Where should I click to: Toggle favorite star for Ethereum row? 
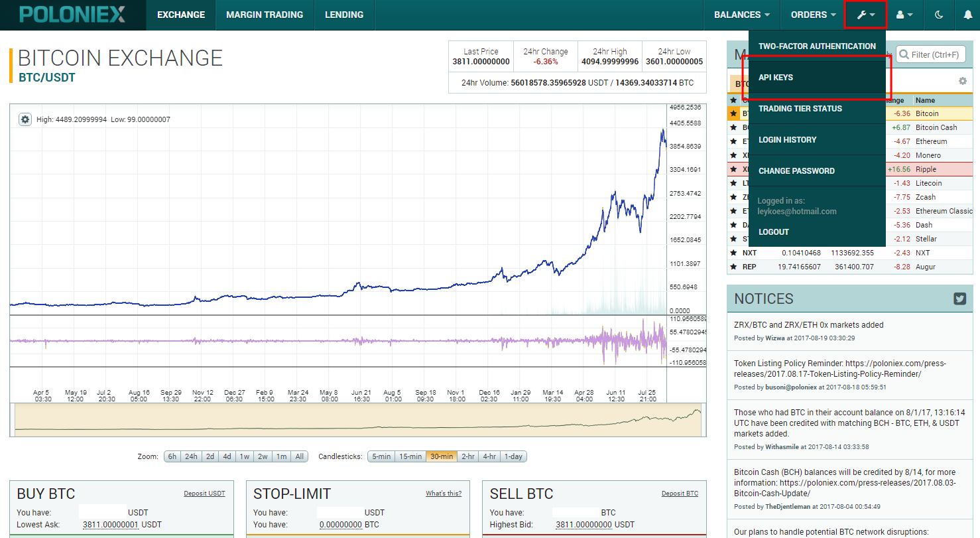coord(733,141)
